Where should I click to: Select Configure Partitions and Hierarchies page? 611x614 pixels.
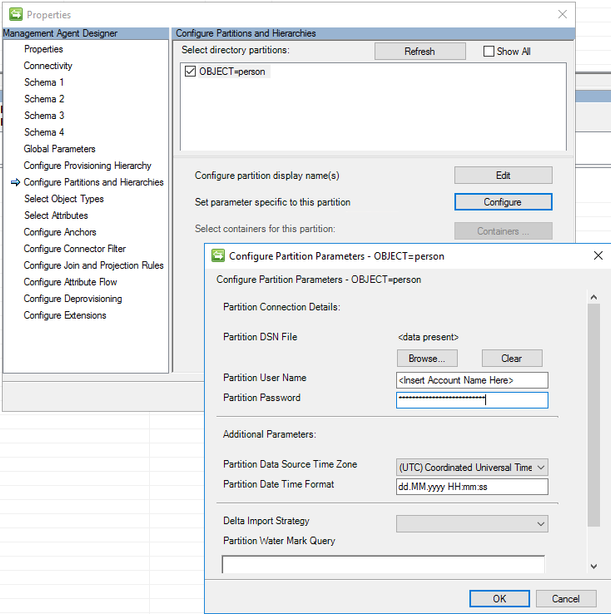[x=93, y=182]
